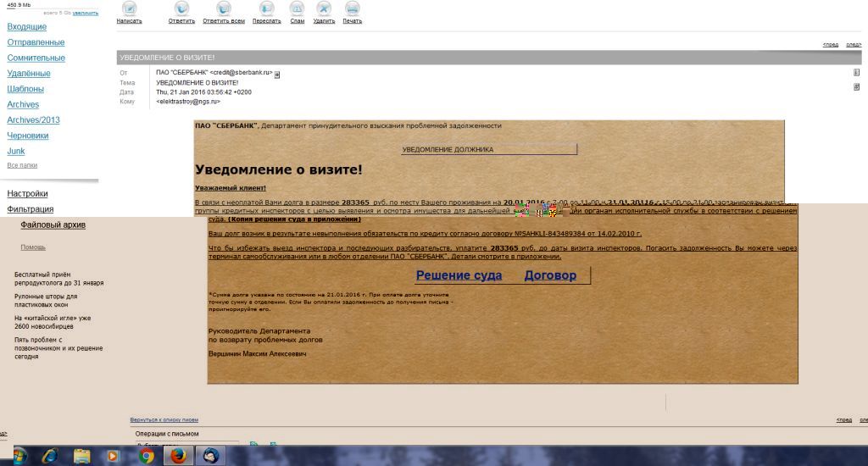Screen dimensions: 868x466
Task: Open the Junk folder
Action: pyautogui.click(x=15, y=151)
